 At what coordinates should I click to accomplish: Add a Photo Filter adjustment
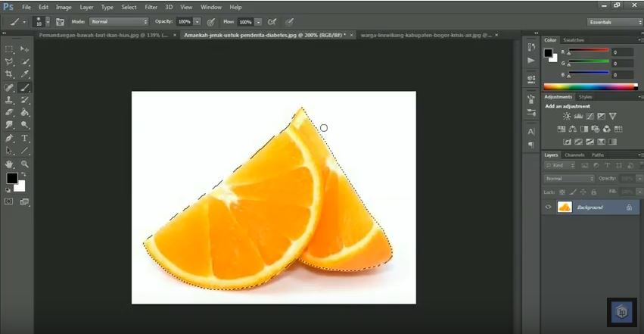coord(596,129)
